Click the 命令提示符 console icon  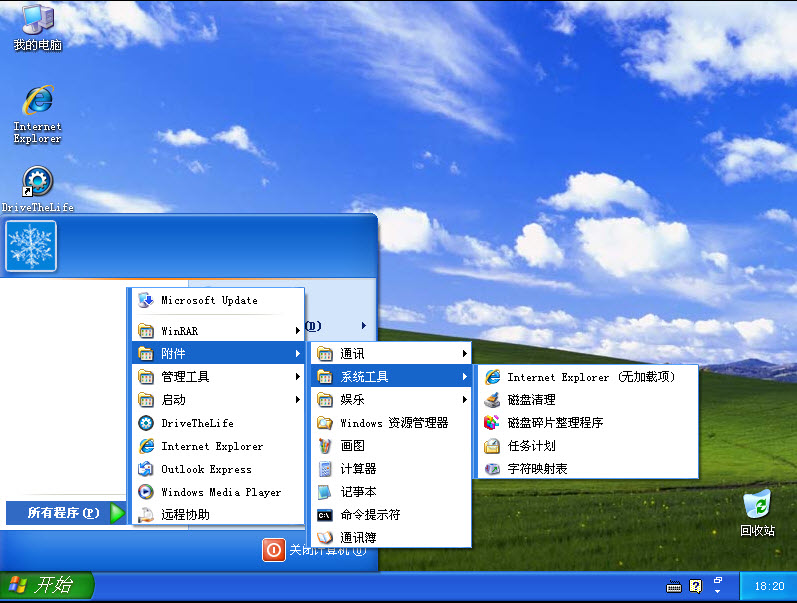pos(325,515)
